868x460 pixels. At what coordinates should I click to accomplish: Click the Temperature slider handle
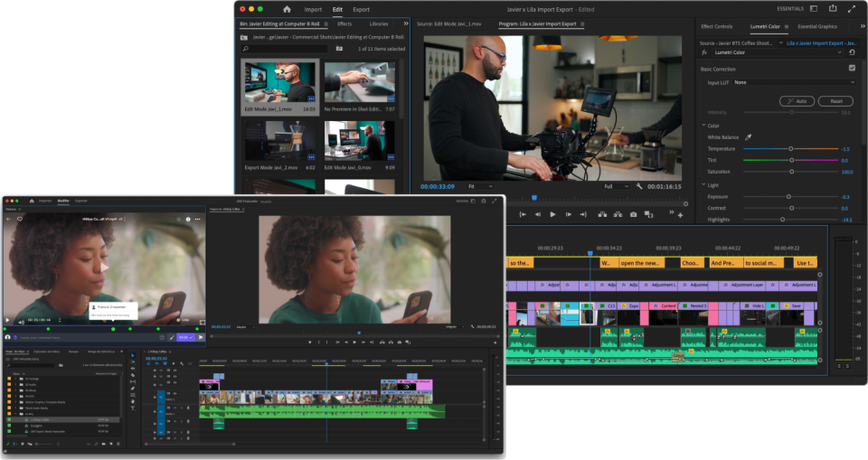(791, 148)
